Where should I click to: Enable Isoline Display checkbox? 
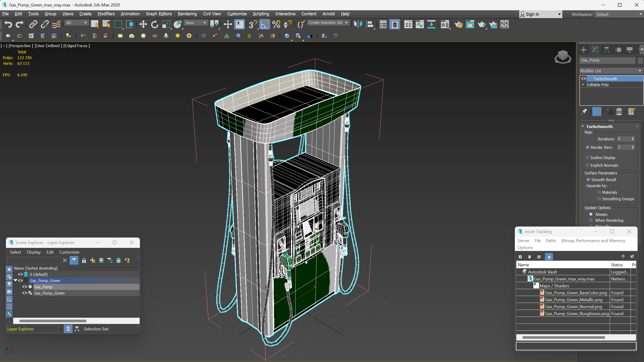pyautogui.click(x=588, y=158)
